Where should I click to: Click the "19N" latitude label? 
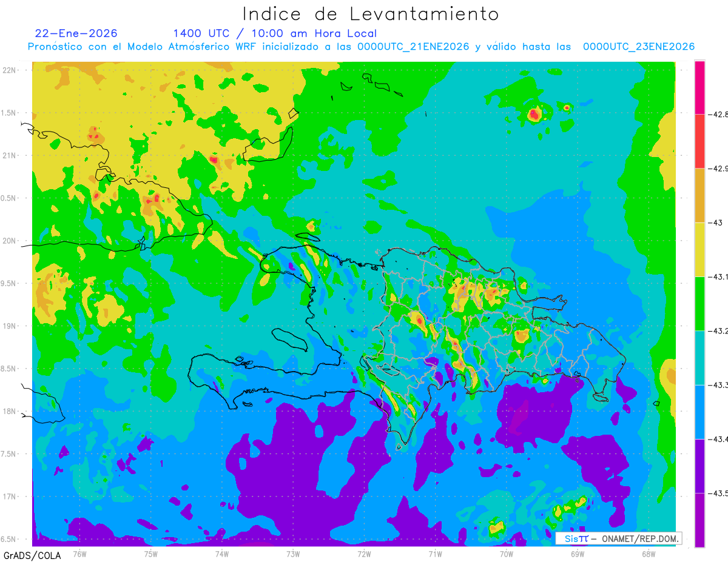tap(10, 326)
